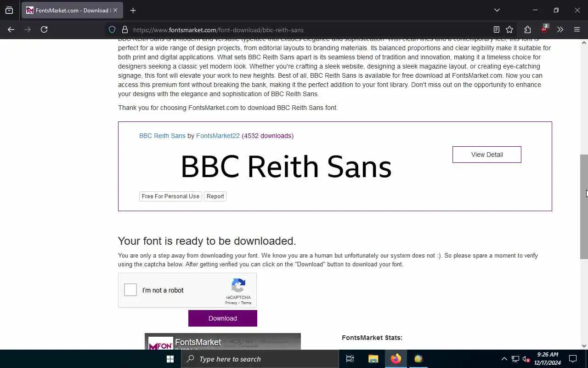Open the extensions puzzle icon
The image size is (588, 368).
527,29
